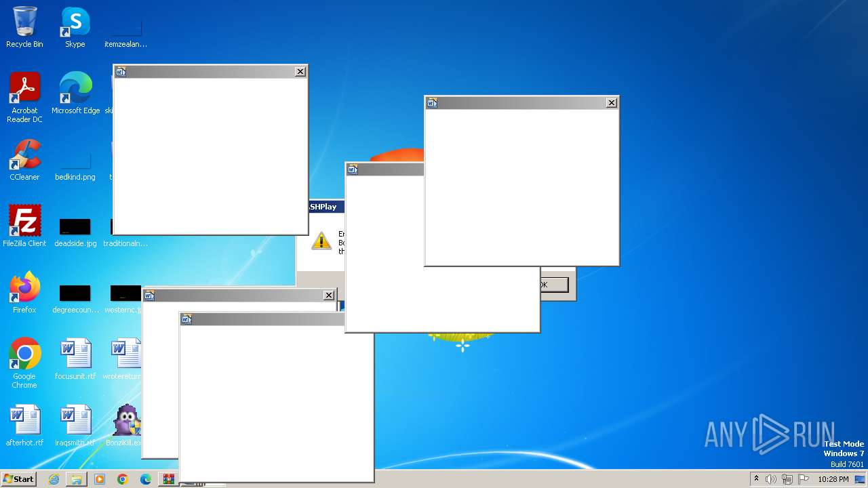Open Google Chrome from the taskbar

pyautogui.click(x=123, y=479)
